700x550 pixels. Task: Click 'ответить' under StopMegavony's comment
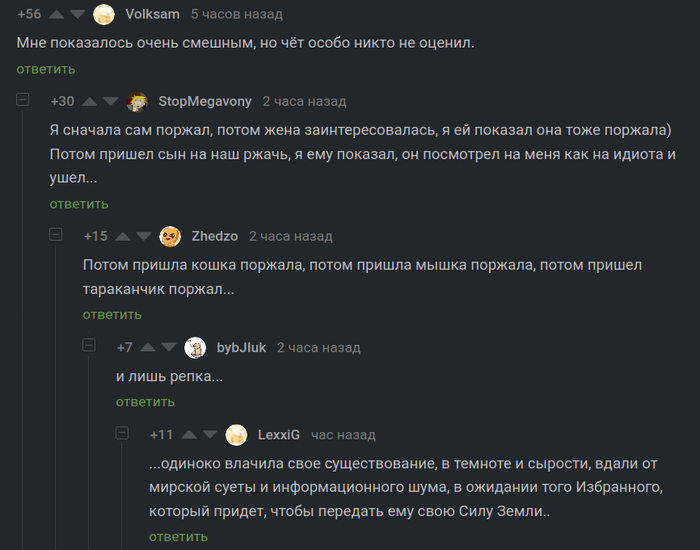(x=79, y=204)
